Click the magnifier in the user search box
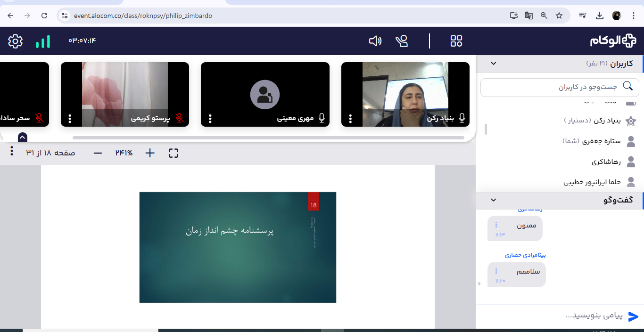644x332 pixels. (628, 86)
